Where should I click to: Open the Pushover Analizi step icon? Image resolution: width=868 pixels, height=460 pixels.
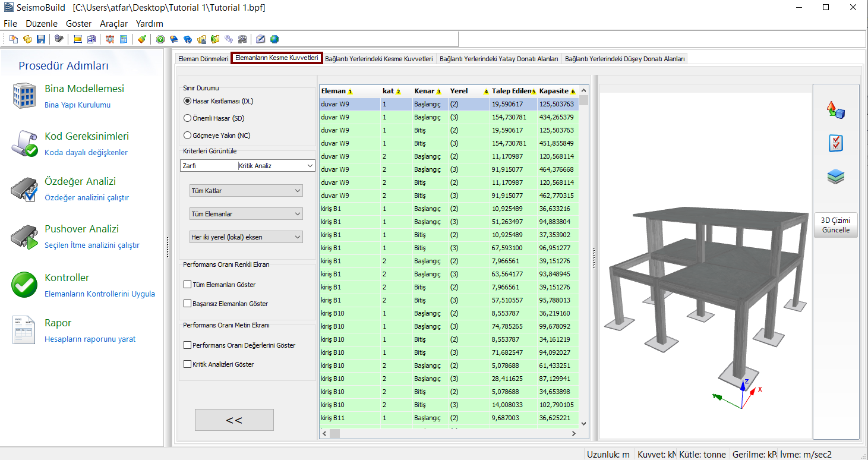(24, 237)
